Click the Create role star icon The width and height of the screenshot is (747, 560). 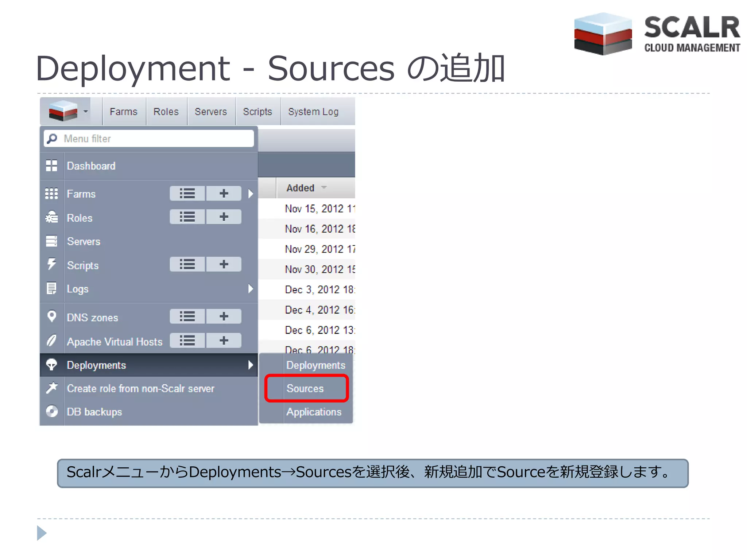click(x=52, y=388)
